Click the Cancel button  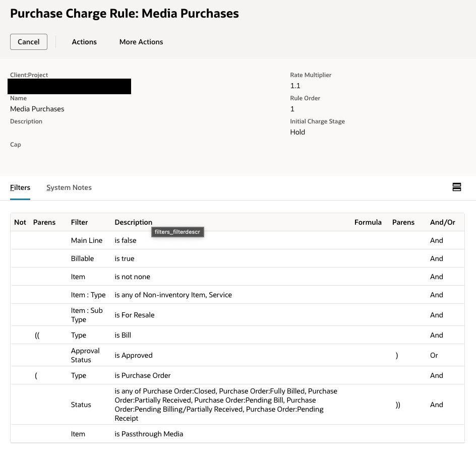[x=29, y=42]
